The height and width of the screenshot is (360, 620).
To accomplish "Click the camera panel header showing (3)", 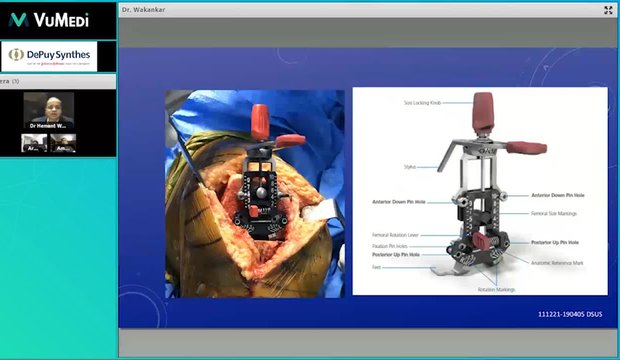I will coord(58,81).
